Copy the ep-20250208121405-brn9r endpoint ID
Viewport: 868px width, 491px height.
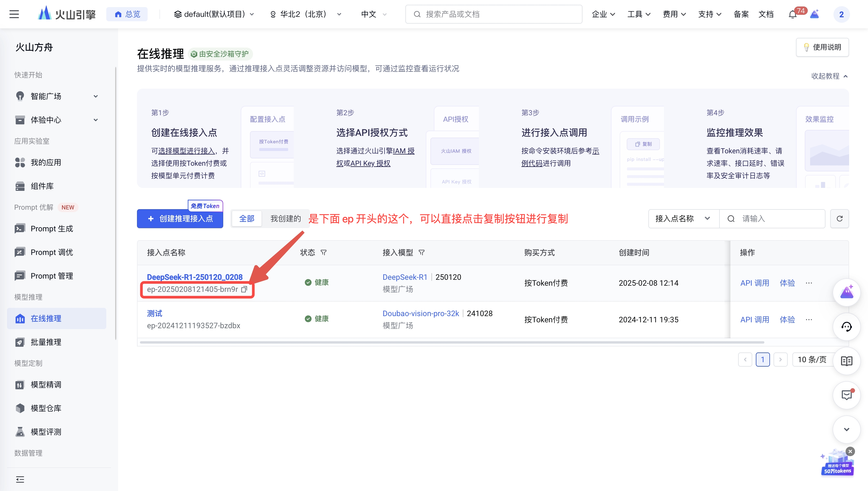coord(244,289)
